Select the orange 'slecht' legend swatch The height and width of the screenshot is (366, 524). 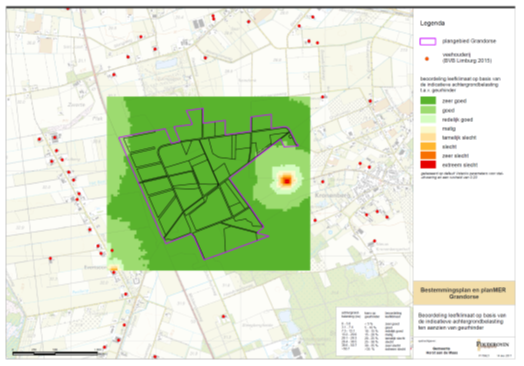click(x=428, y=146)
